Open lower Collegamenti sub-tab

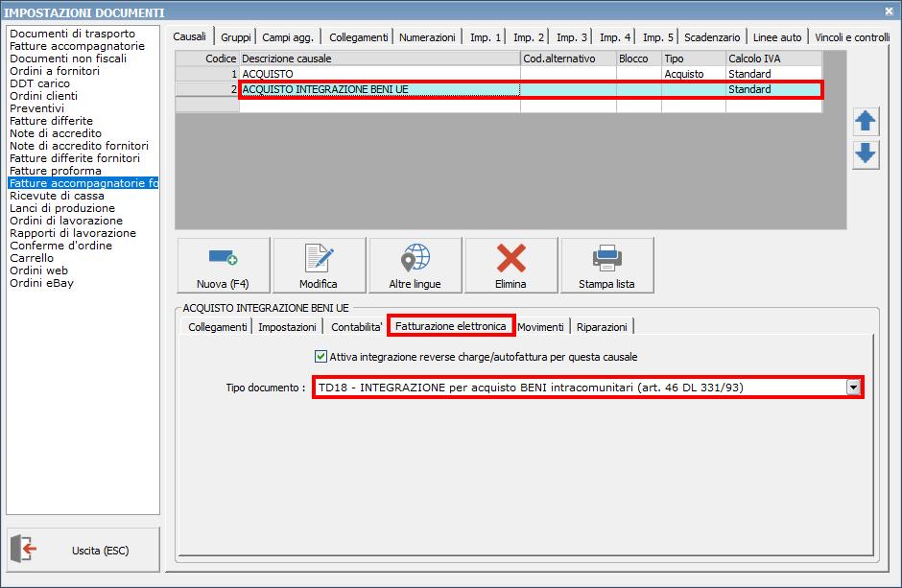click(x=218, y=327)
